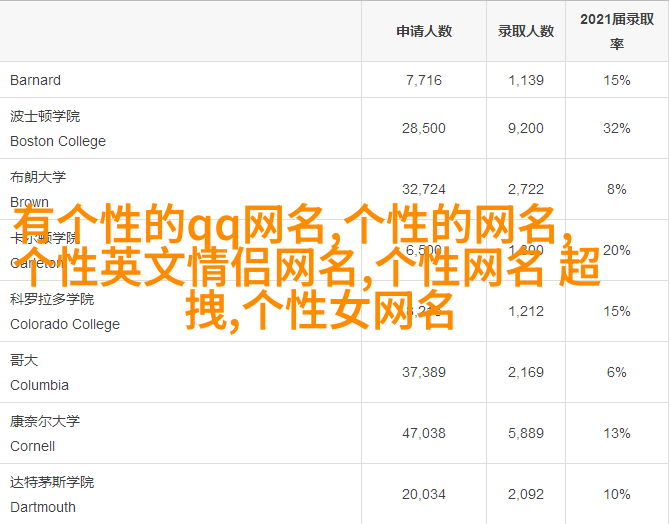The width and height of the screenshot is (670, 524).
Task: Select applicant count 20,034
Action: coord(424,495)
